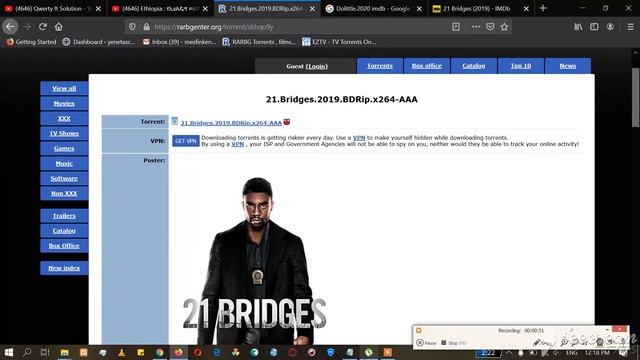This screenshot has width=640, height=360.
Task: Select Software in the sidebar
Action: pos(64,178)
